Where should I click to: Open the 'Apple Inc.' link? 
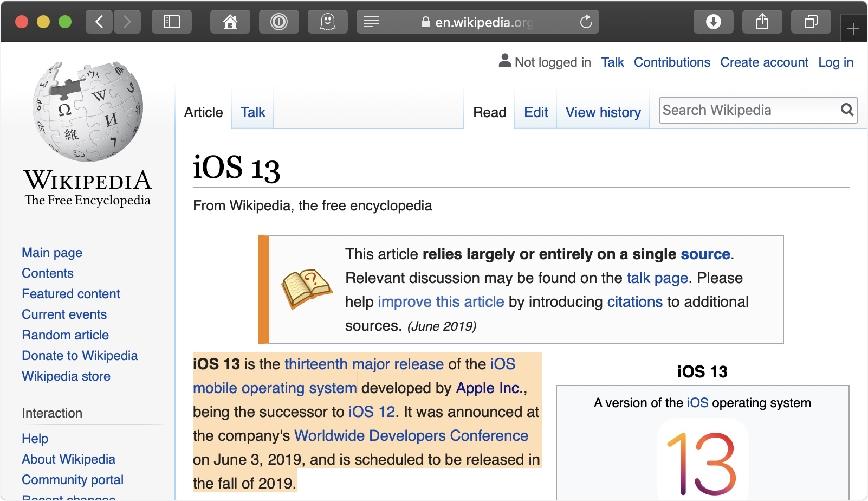(489, 388)
